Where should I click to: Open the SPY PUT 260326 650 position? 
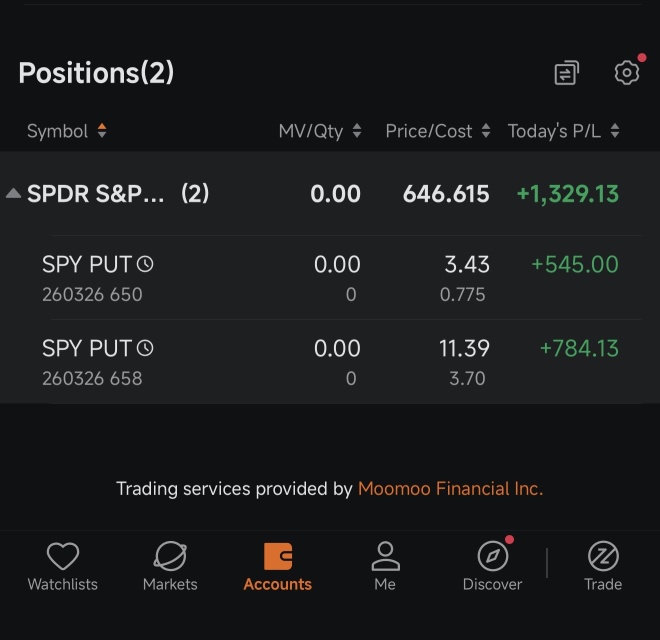click(330, 278)
